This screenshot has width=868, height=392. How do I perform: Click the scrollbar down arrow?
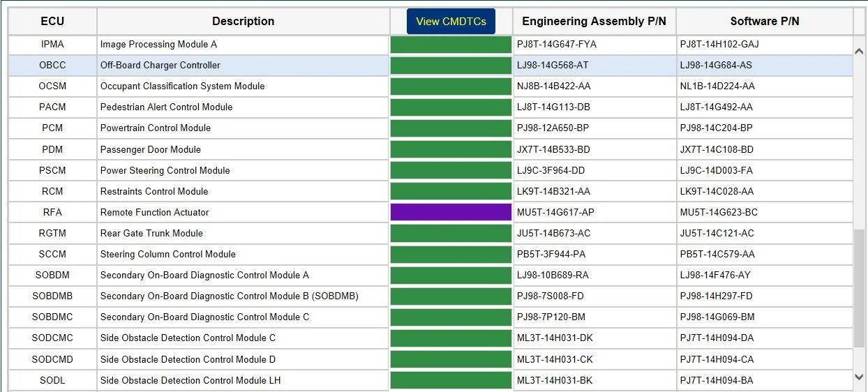pyautogui.click(x=859, y=377)
